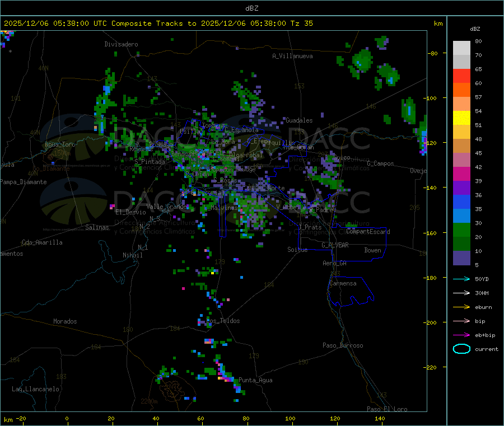Click the 'current' legend label
Image resolution: width=504 pixels, height=426 pixels.
click(x=487, y=349)
